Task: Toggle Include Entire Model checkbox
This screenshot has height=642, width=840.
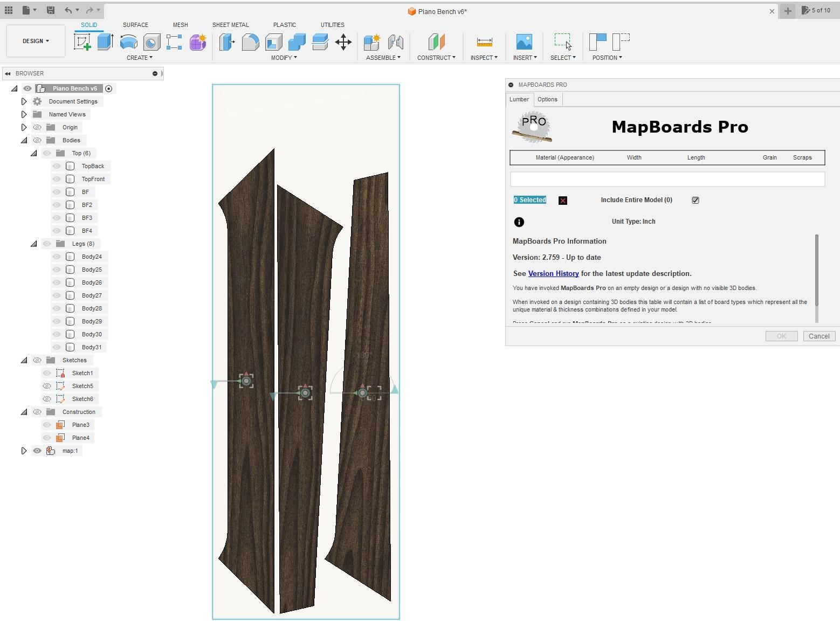Action: (x=696, y=200)
